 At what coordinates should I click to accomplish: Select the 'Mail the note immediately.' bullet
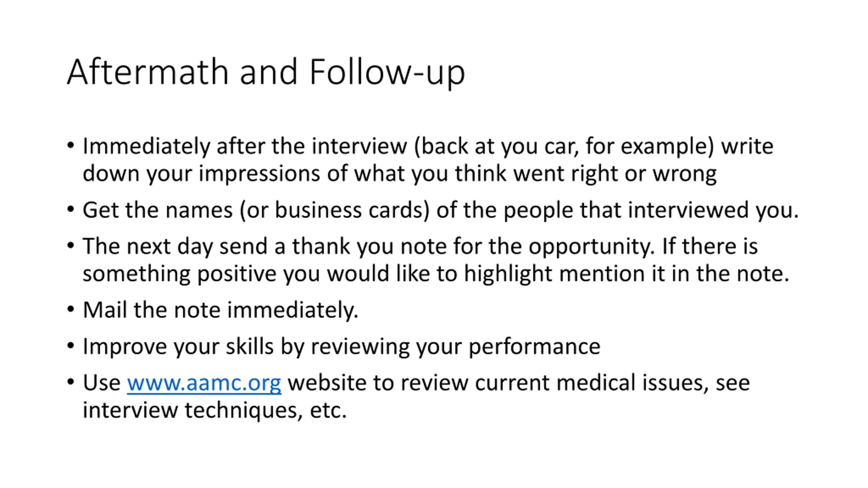point(220,310)
